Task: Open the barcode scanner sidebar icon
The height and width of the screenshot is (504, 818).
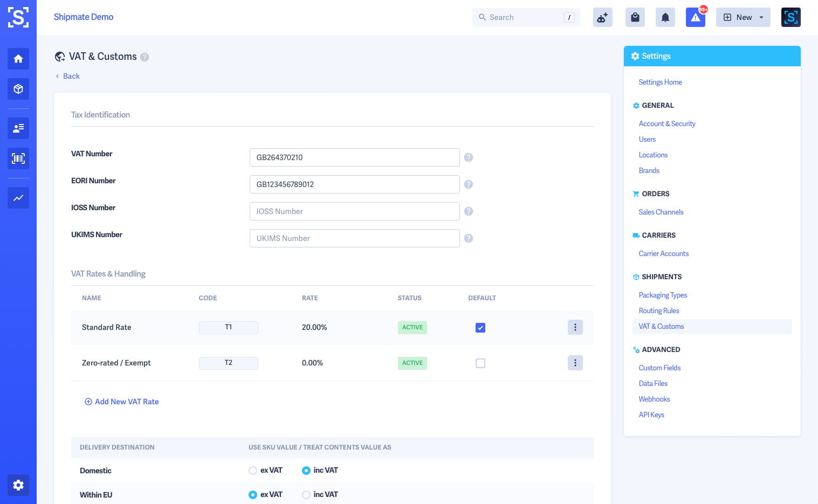Action: coord(18,158)
